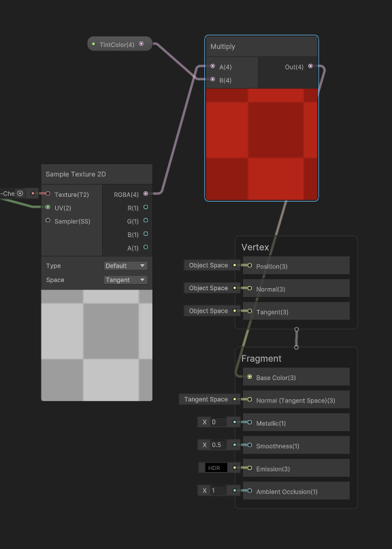Click the Metallic X value field
Image resolution: width=392 pixels, height=549 pixels.
(218, 422)
